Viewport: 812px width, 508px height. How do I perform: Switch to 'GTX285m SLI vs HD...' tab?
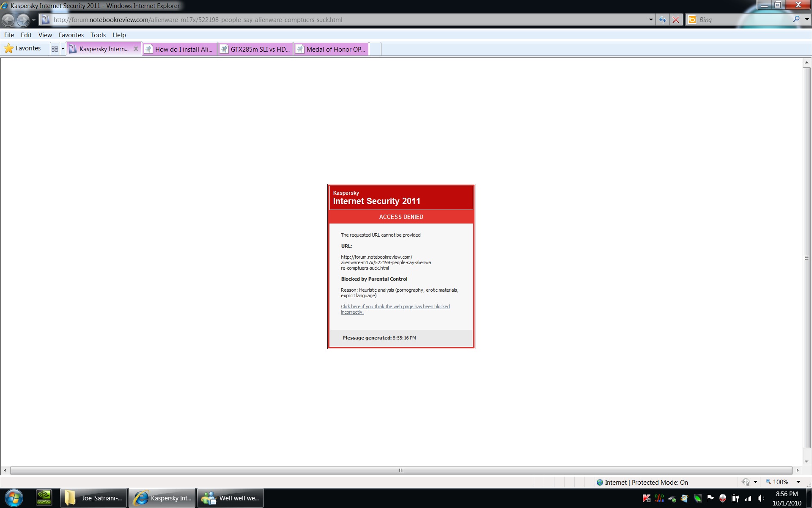click(256, 49)
